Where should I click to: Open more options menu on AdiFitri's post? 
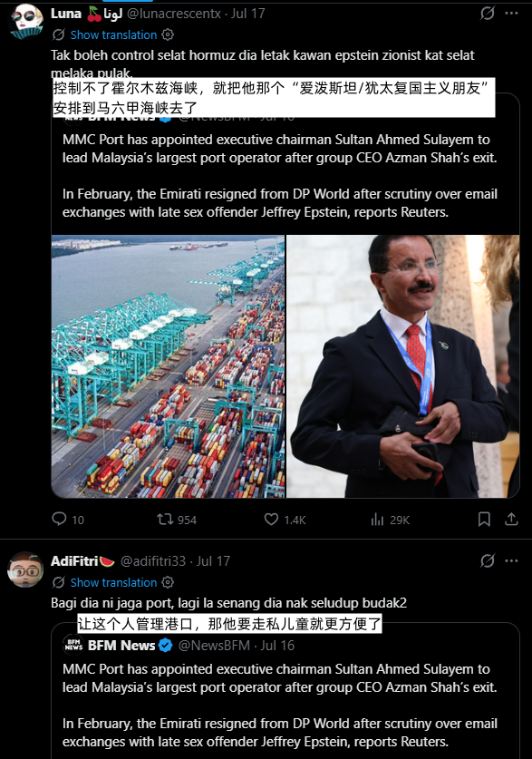512,561
